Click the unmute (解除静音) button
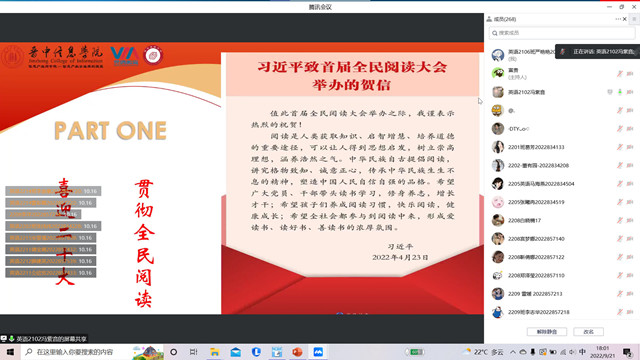The height and width of the screenshot is (360, 640). 547,332
